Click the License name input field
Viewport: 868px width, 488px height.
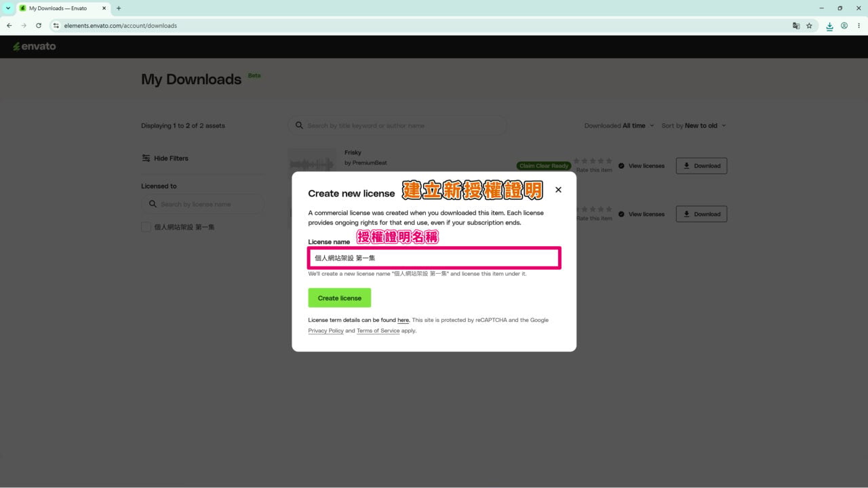click(434, 258)
